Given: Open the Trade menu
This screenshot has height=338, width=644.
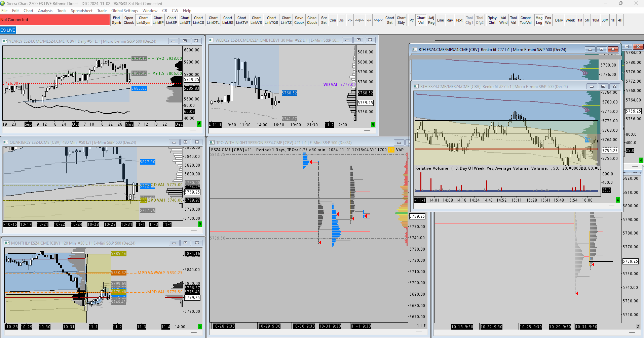Looking at the screenshot, I should 102,11.
